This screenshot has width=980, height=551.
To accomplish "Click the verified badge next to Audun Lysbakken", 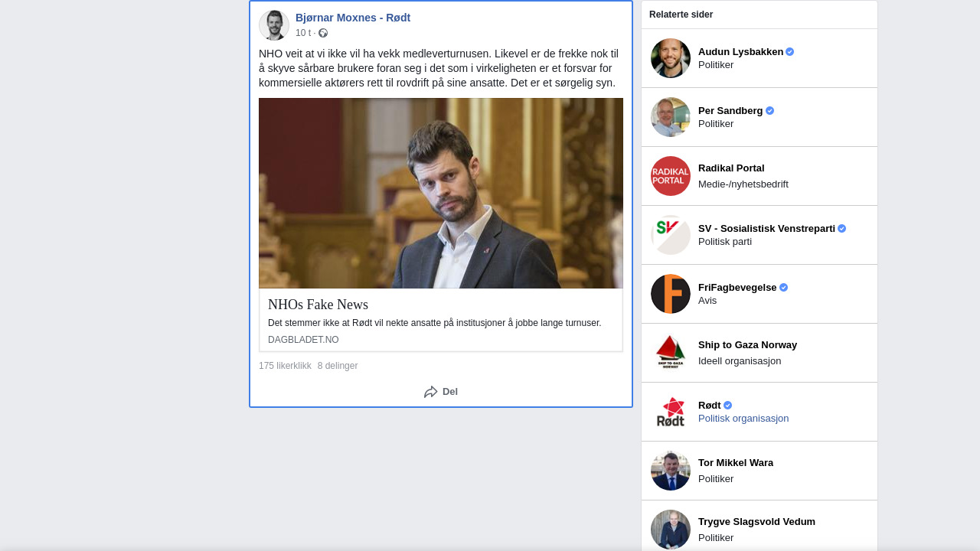I will point(790,52).
